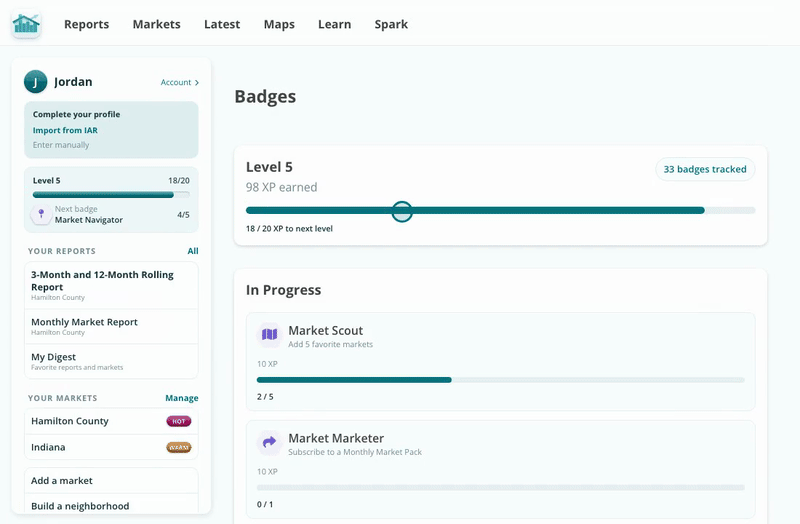800x524 pixels.
Task: Click the 98 XP earned text
Action: pyautogui.click(x=282, y=187)
